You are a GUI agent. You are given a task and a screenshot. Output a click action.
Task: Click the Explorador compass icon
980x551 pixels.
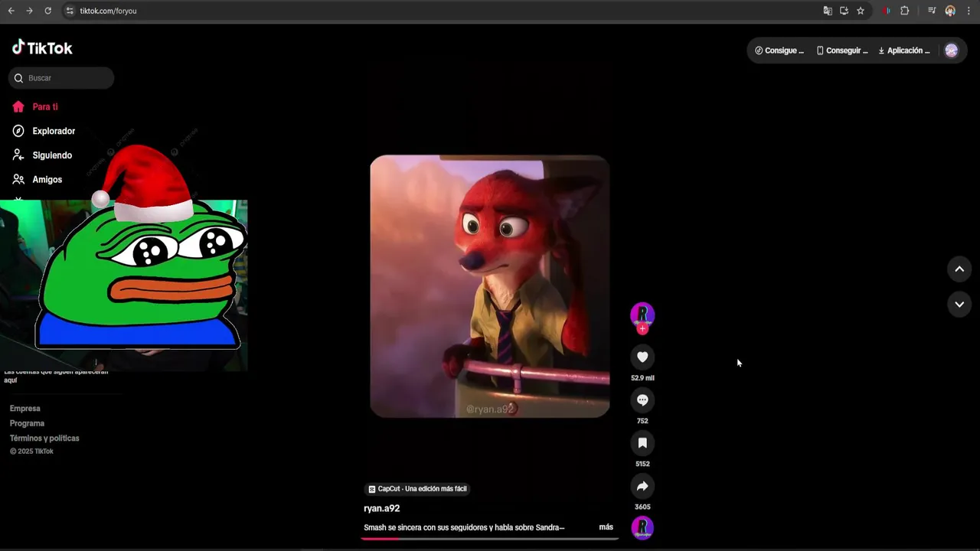18,131
